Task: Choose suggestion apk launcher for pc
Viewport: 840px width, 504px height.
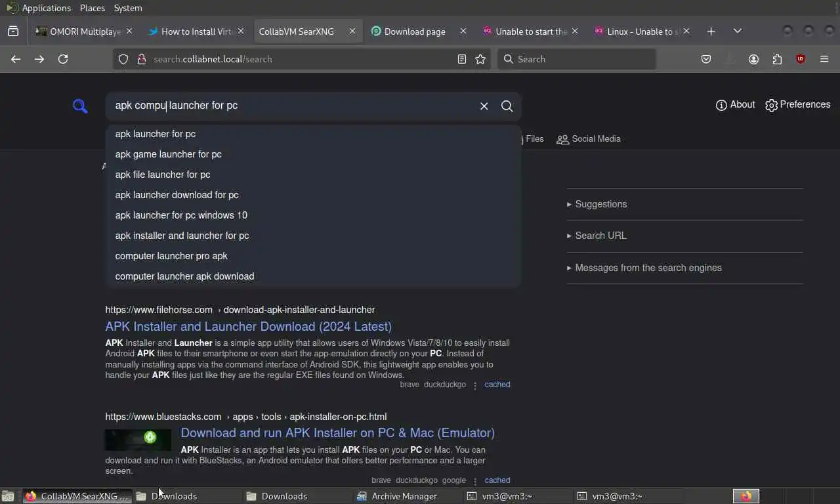Action: click(313, 134)
